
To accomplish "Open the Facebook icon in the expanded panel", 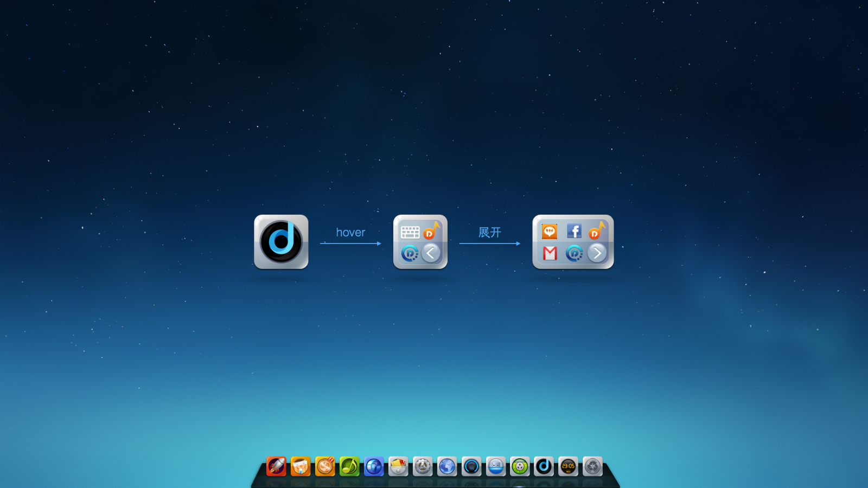I will tap(575, 231).
